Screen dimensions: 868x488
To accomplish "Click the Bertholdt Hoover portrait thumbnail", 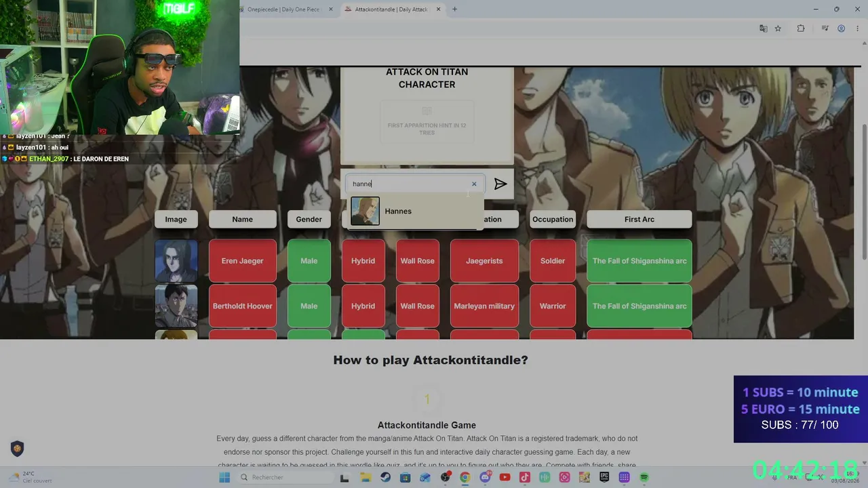I will click(176, 306).
